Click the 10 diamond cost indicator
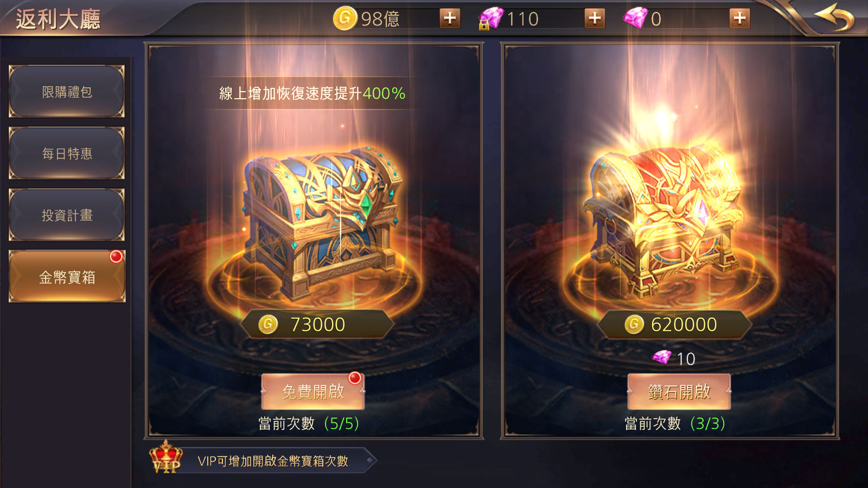 pos(674,358)
